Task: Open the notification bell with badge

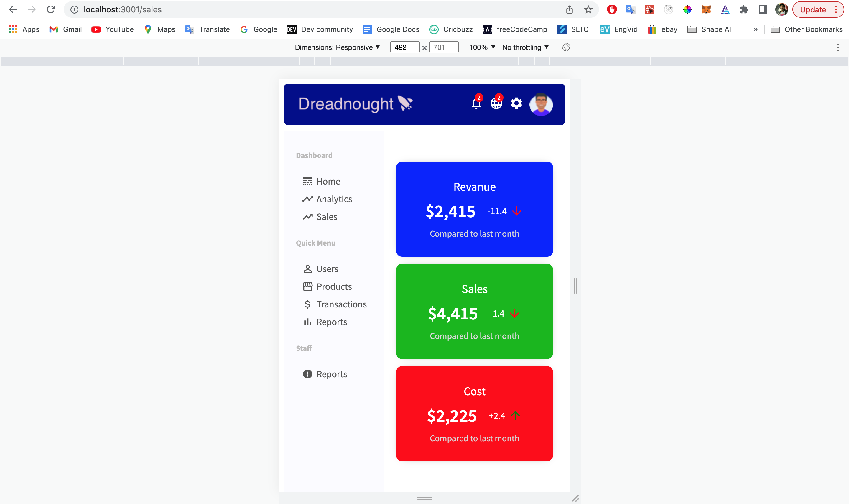Action: [476, 104]
